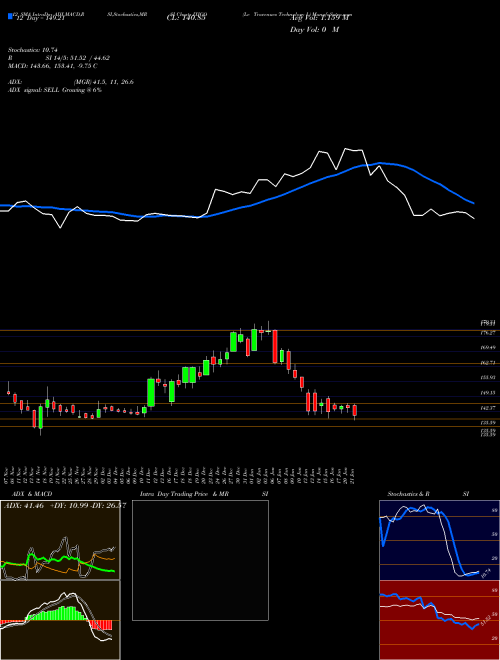Click the empty intraday trading price panel
The image size is (500, 660).
pyautogui.click(x=200, y=560)
